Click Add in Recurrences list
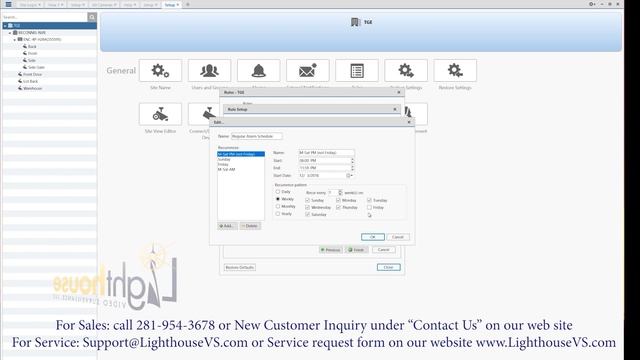The height and width of the screenshot is (360, 640). tap(227, 226)
